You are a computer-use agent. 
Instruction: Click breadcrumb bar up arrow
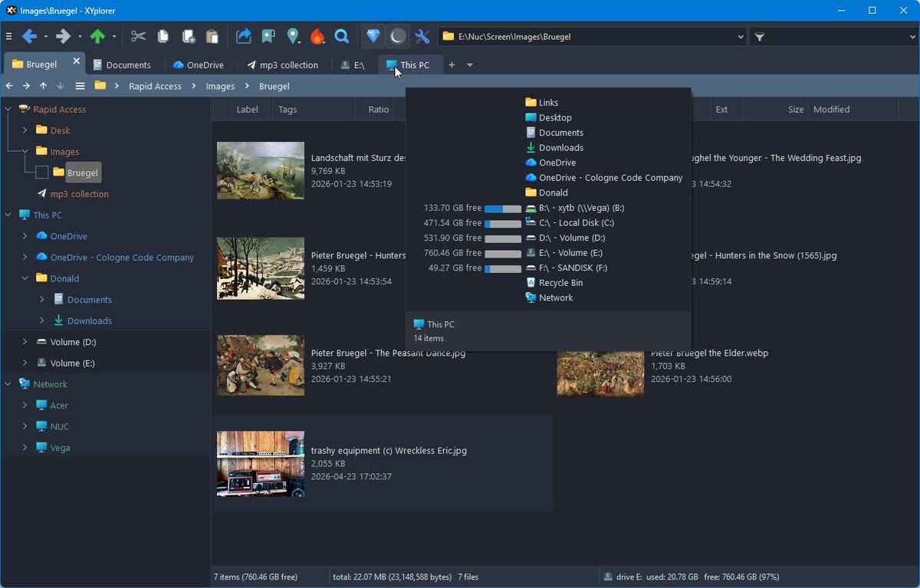coord(44,86)
